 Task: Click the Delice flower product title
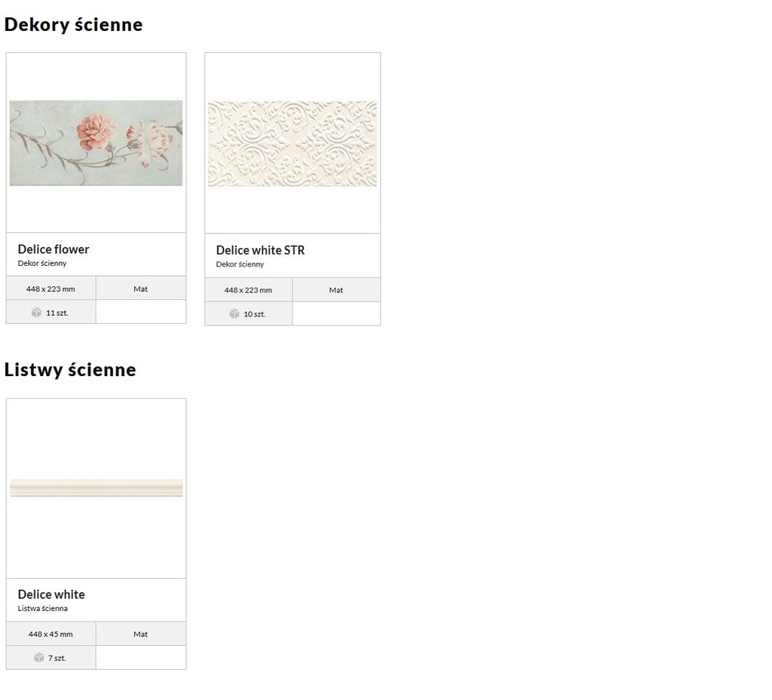coord(54,249)
